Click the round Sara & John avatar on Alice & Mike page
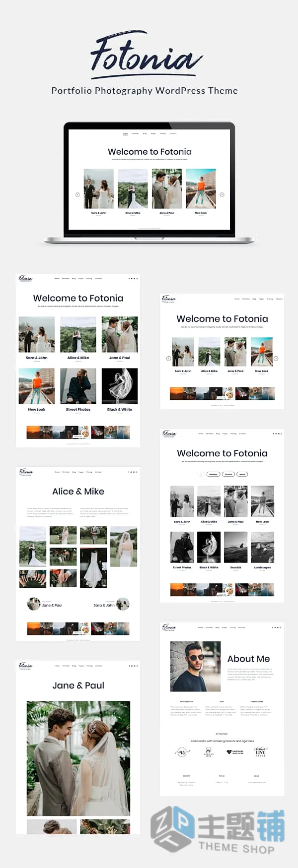Screen dimensions: 298x868 point(123,604)
